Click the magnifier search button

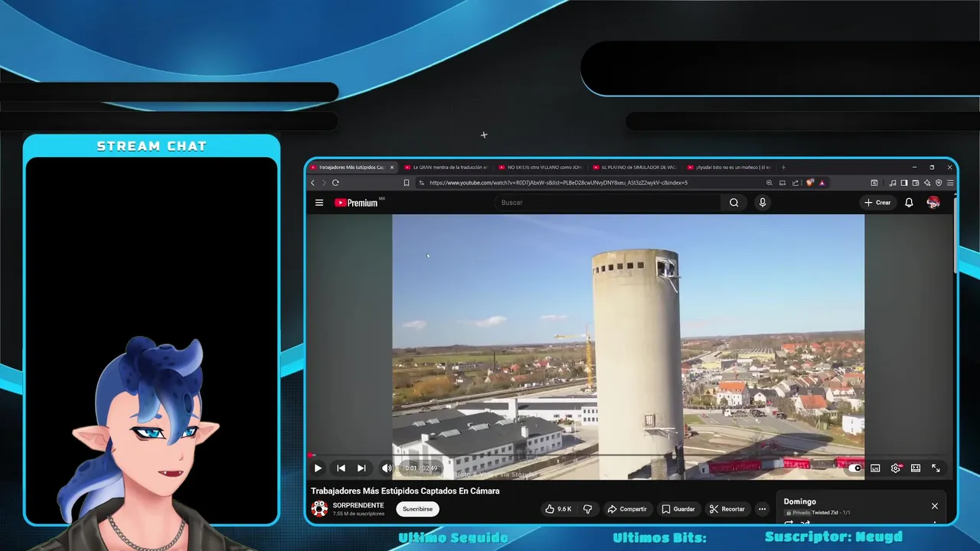click(x=734, y=203)
